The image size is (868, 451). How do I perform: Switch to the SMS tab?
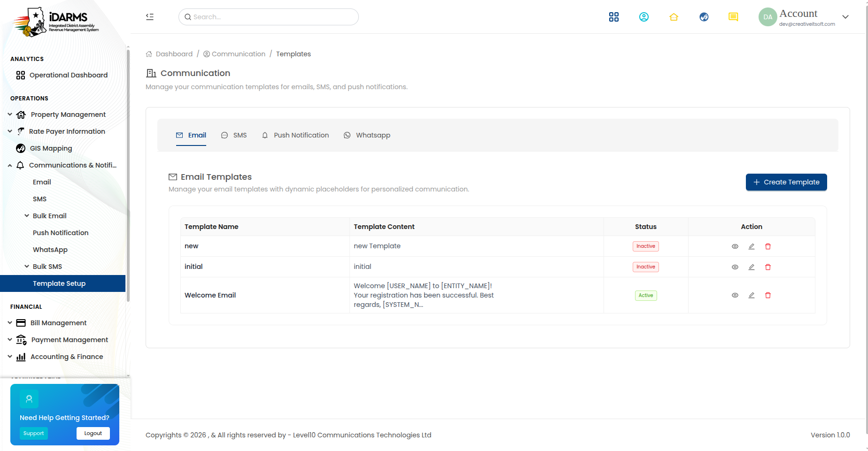point(234,135)
